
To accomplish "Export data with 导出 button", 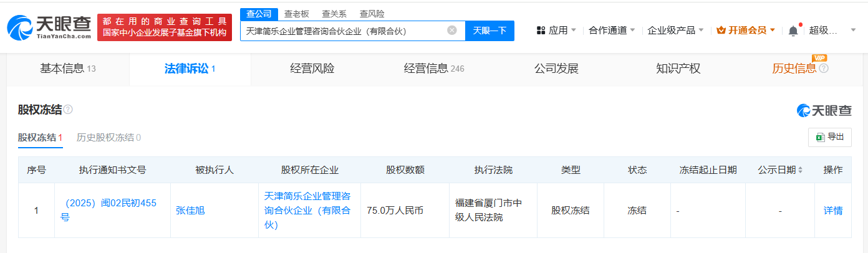I will pos(829,138).
